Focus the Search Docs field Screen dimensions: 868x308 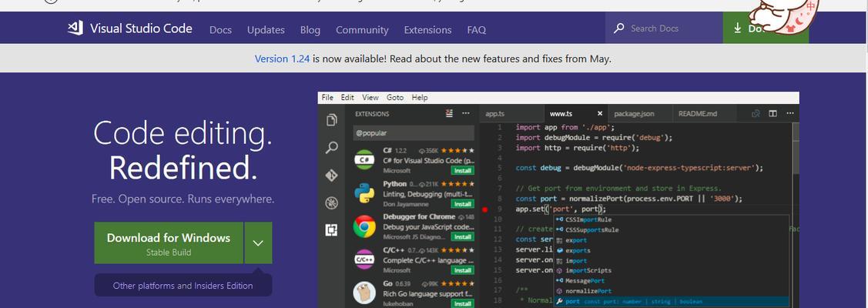click(x=664, y=28)
